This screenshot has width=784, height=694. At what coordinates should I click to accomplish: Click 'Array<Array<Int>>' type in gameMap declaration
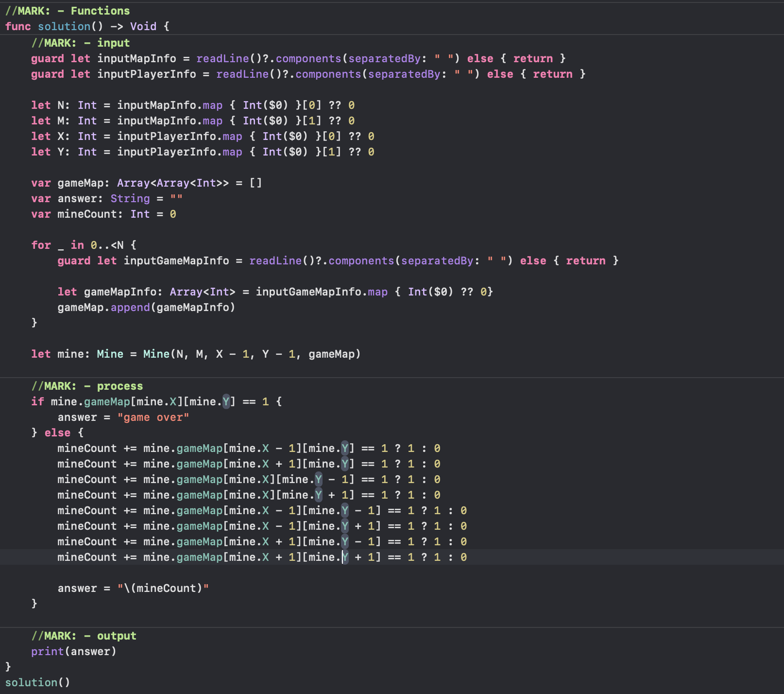click(x=173, y=183)
